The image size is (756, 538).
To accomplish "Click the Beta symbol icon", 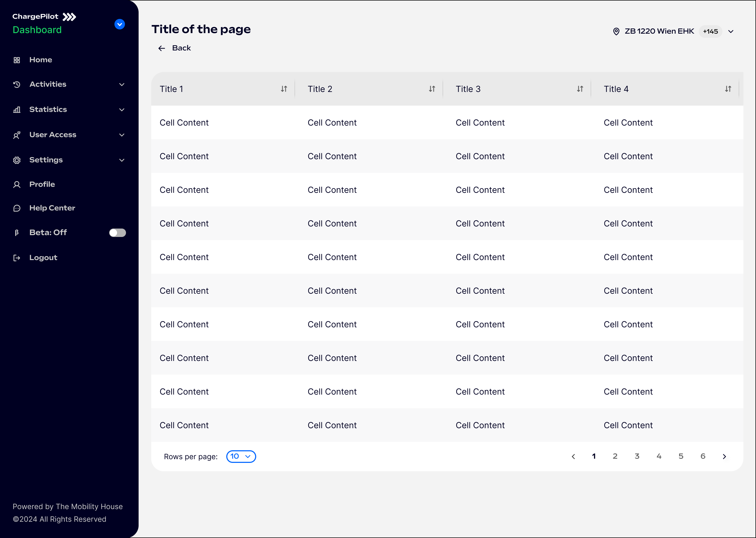I will [17, 232].
